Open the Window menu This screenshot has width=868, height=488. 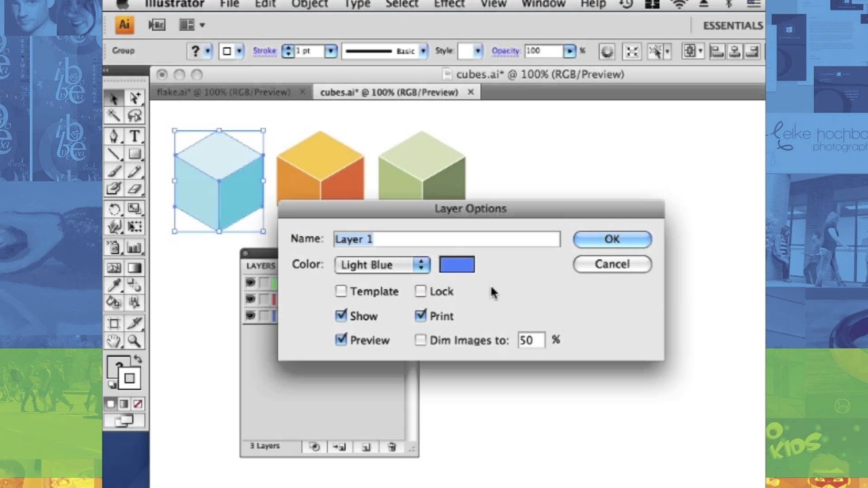543,4
